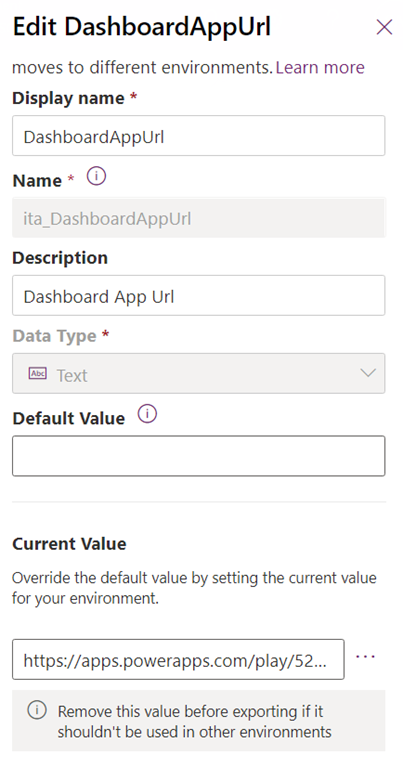
Task: Click the info icon beside Name
Action: (x=96, y=176)
